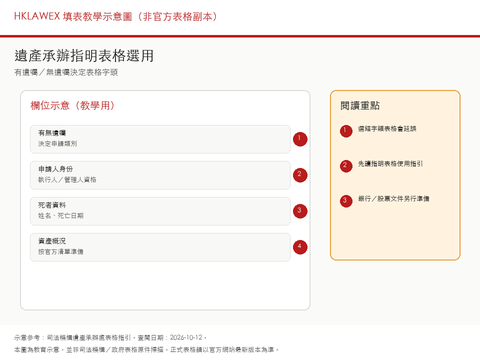
Task: Click badge 3 in the 閱讀重點 panel
Action: (346, 201)
